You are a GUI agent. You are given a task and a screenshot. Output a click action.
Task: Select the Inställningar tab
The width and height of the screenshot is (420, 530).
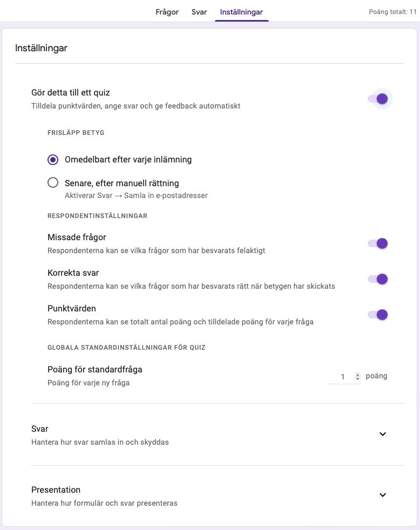coord(241,12)
